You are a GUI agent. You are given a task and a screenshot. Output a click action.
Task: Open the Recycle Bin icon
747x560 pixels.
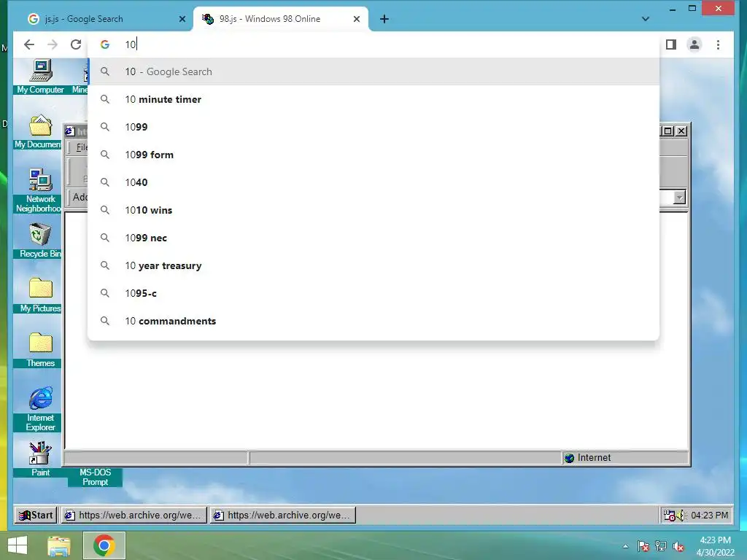(x=41, y=241)
